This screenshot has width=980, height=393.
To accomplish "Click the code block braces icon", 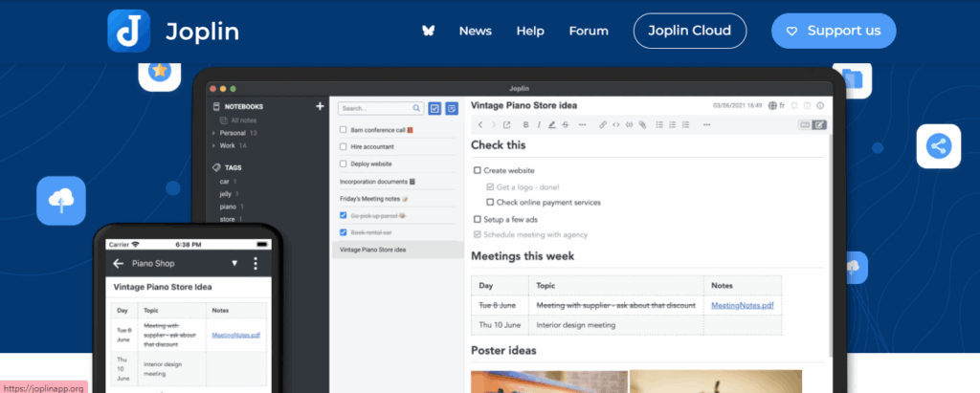I will pos(630,125).
